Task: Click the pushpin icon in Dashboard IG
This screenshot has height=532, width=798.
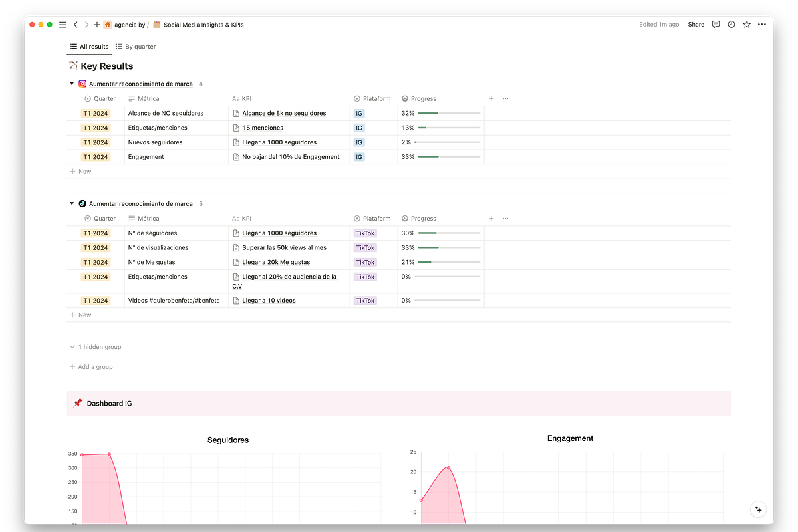Action: pos(78,403)
